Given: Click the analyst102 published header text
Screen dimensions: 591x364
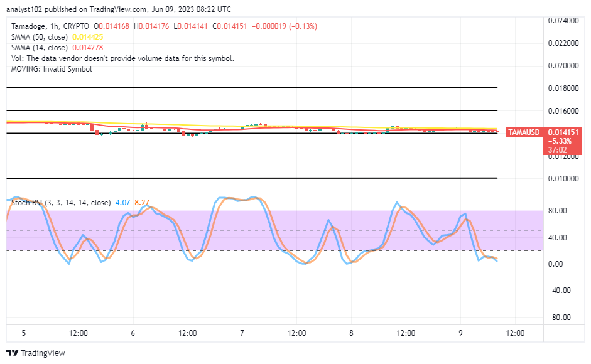Looking at the screenshot, I should coord(119,9).
